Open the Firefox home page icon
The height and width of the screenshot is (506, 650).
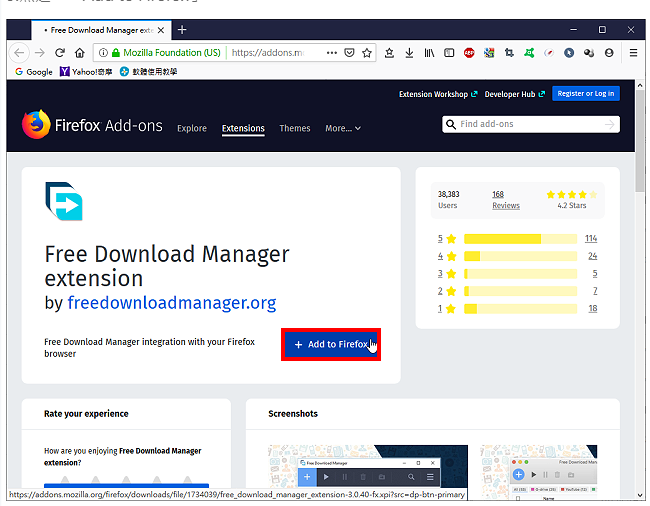click(x=80, y=53)
